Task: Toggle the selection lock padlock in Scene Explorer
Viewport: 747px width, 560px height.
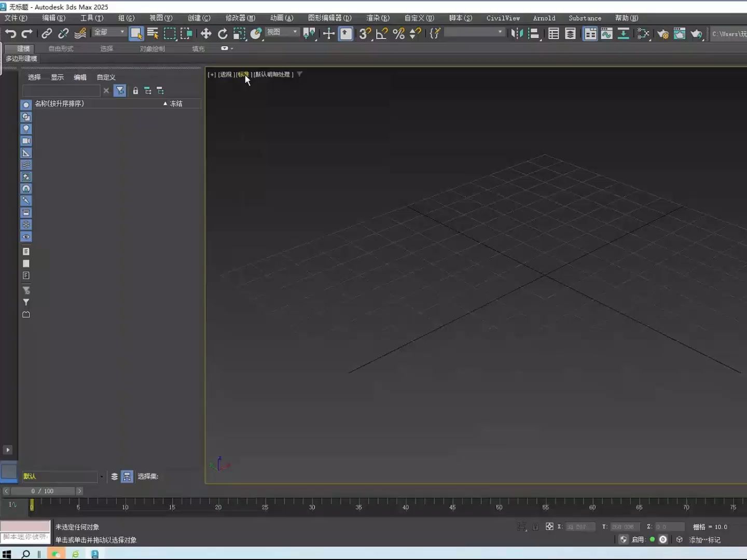Action: (135, 90)
